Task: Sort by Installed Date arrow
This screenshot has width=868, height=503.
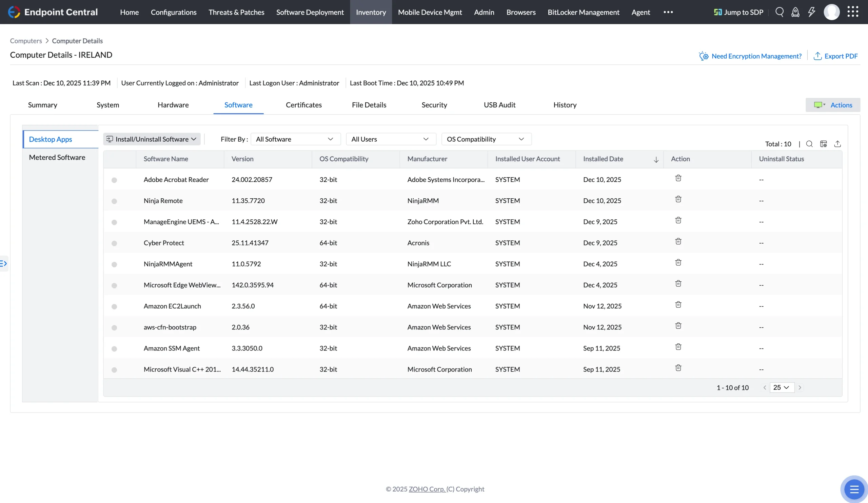Action: coord(656,159)
